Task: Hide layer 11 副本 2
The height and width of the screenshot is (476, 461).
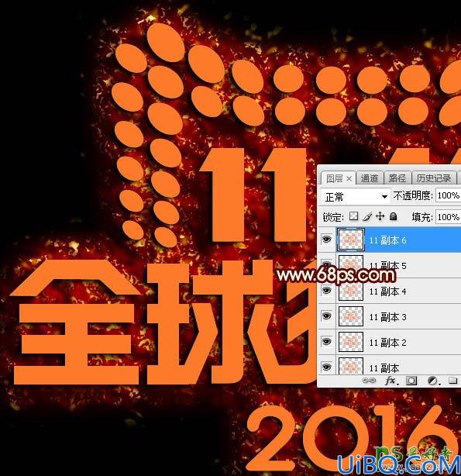Action: pyautogui.click(x=326, y=342)
